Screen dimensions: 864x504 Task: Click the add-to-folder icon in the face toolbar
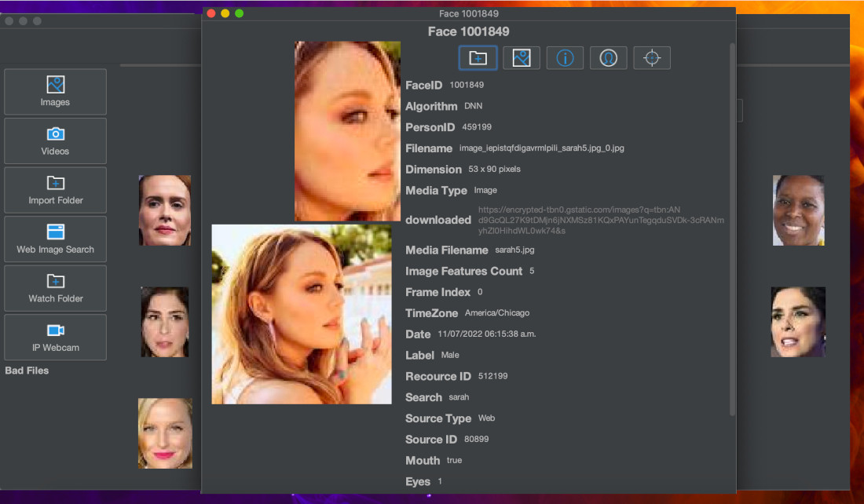478,57
